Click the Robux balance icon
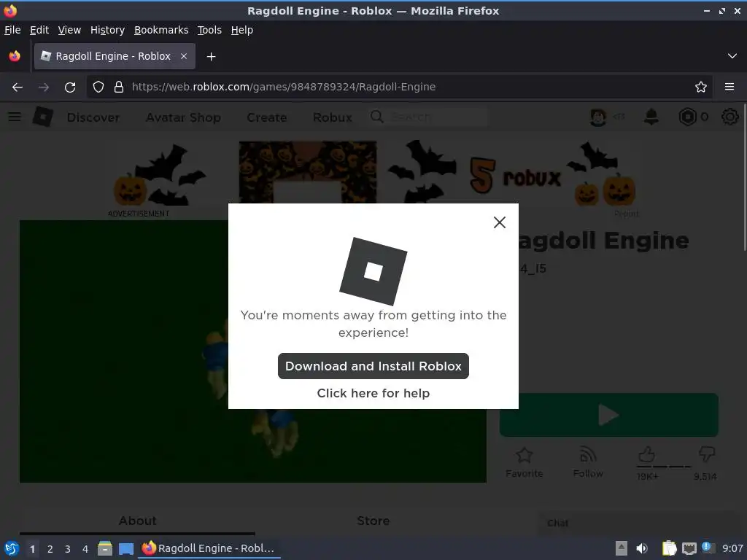Viewport: 747px width, 560px height. (x=687, y=117)
